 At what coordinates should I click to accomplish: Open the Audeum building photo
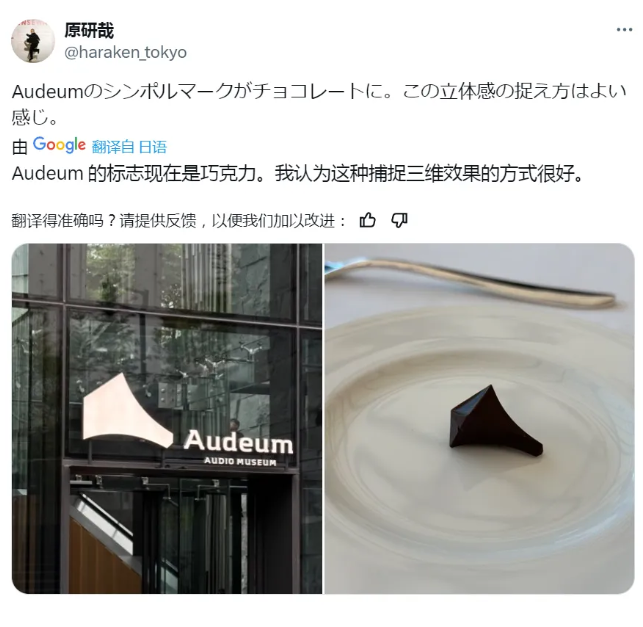pos(167,418)
